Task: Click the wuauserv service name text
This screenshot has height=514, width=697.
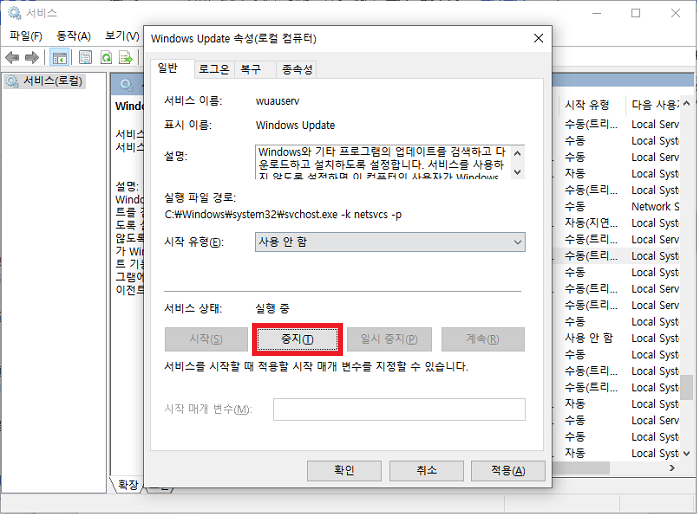Action: pos(278,101)
